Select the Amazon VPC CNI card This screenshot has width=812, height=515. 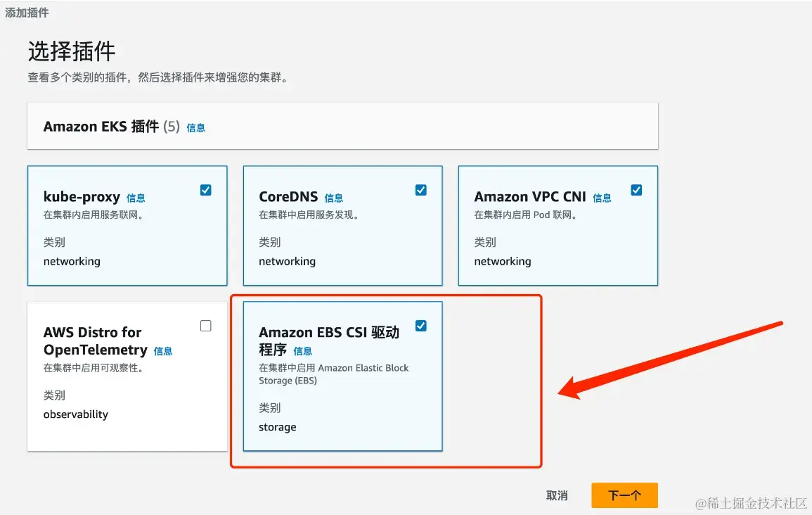(x=558, y=226)
